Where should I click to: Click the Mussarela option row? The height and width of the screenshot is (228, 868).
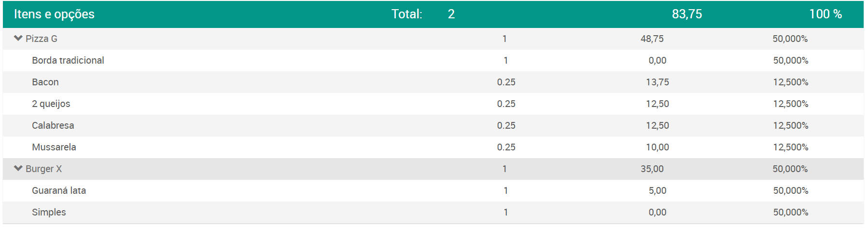click(433, 147)
